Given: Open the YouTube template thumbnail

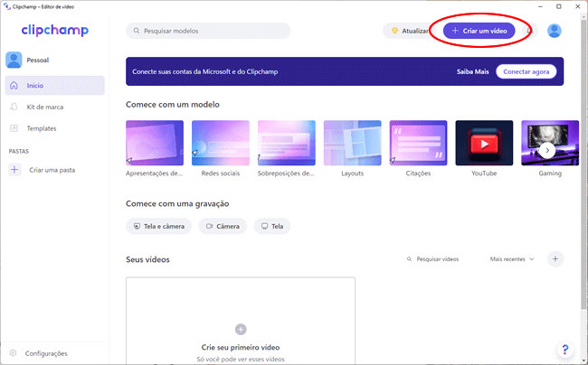Looking at the screenshot, I should click(484, 144).
